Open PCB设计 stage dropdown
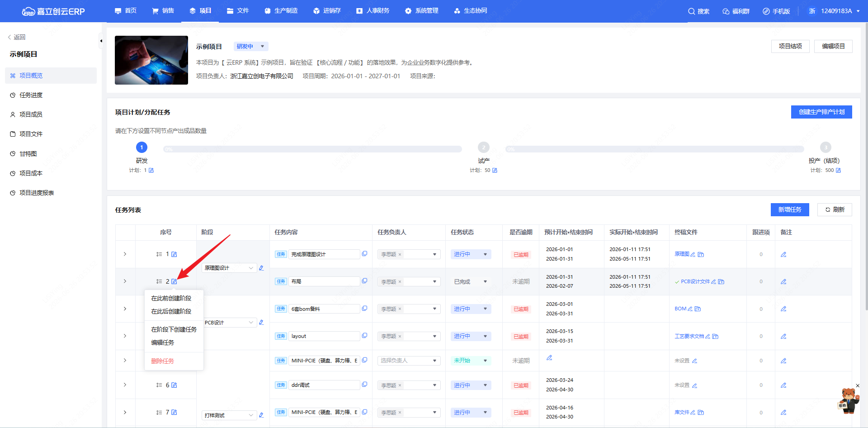Image resolution: width=868 pixels, height=428 pixels. click(x=229, y=323)
